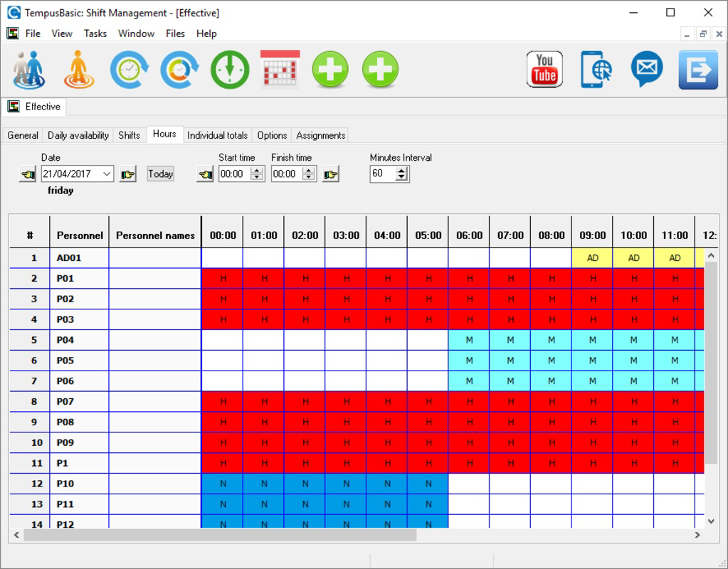Click vertical scrollbar up arrow

coord(712,255)
